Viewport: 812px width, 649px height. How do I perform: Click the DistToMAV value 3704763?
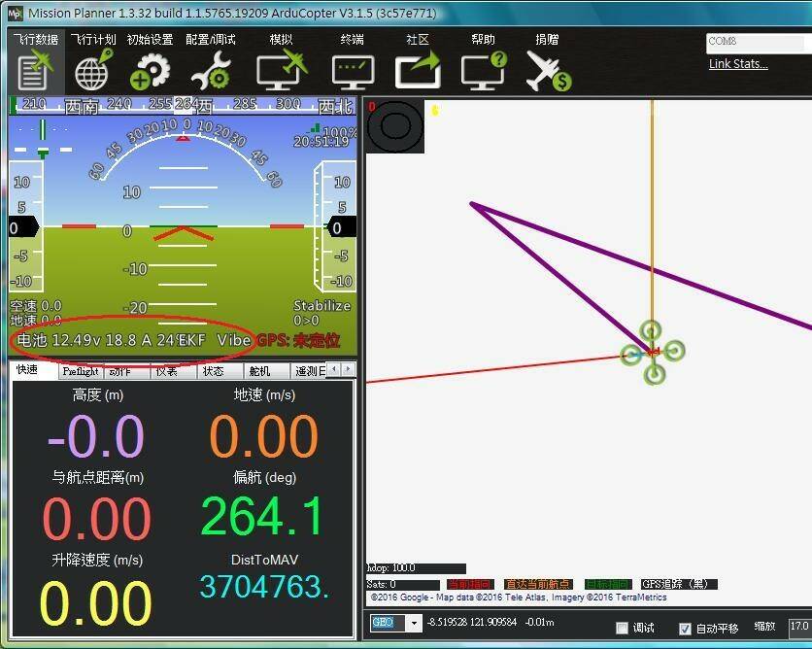coord(264,586)
